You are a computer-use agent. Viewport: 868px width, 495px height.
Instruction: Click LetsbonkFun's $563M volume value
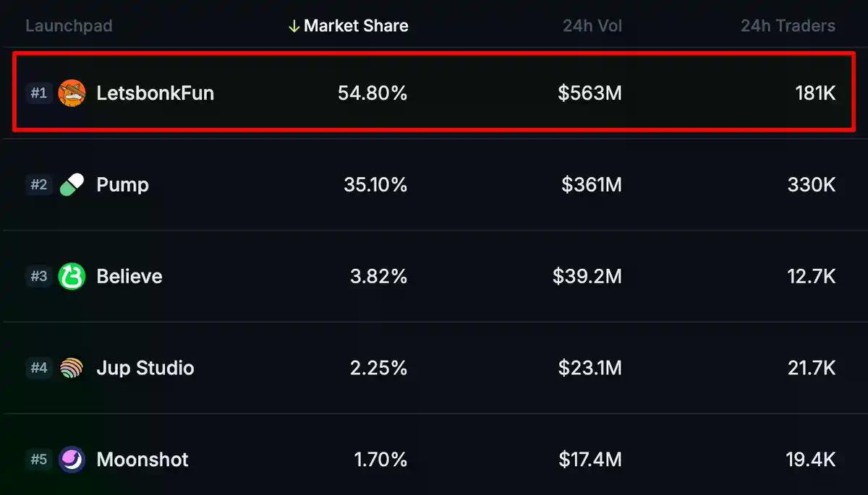[x=590, y=93]
